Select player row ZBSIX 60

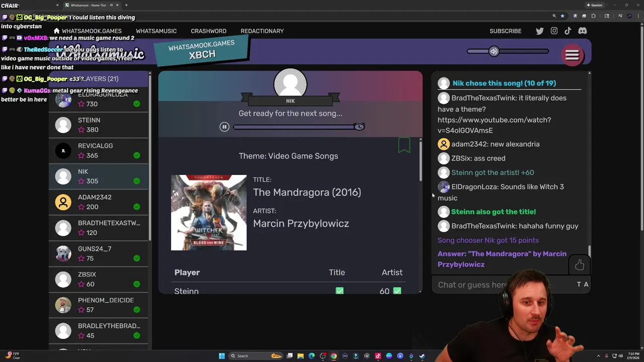point(99,279)
